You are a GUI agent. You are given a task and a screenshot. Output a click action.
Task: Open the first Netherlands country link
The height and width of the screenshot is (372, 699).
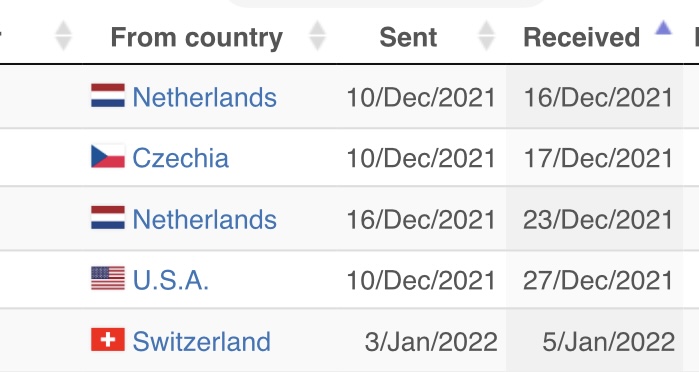pyautogui.click(x=205, y=97)
